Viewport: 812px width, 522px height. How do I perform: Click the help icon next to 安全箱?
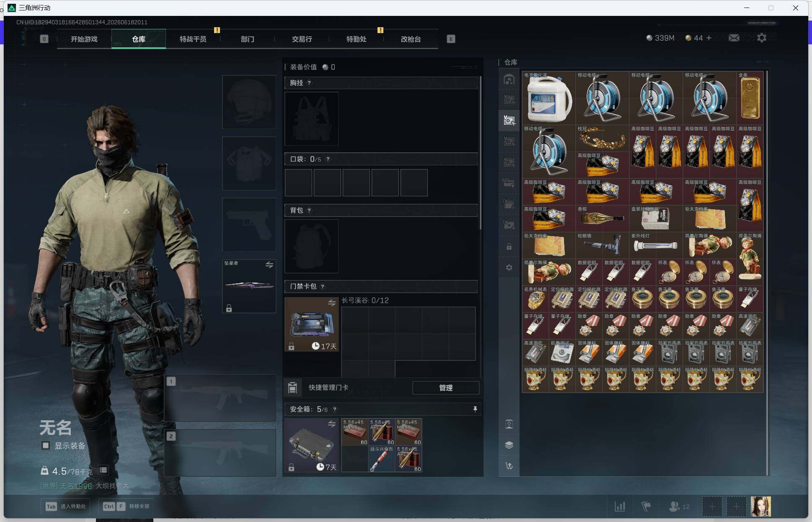335,409
